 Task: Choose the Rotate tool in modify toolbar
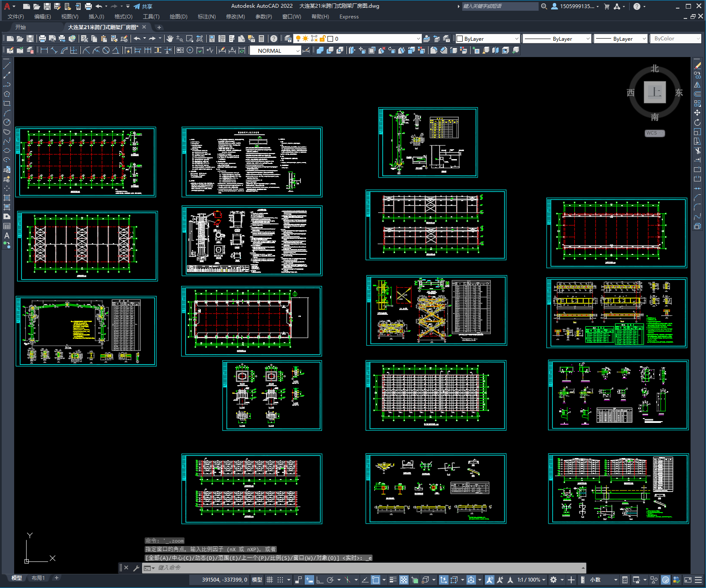click(697, 122)
